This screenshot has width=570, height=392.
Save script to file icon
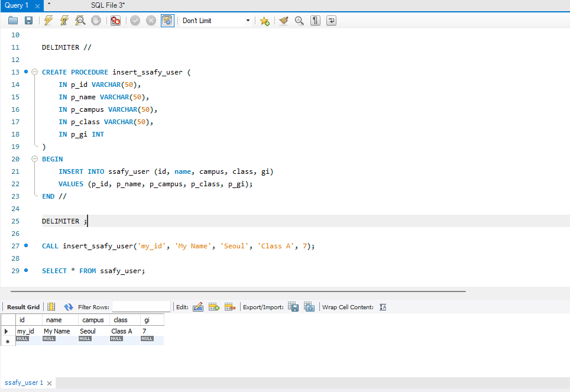tap(29, 20)
